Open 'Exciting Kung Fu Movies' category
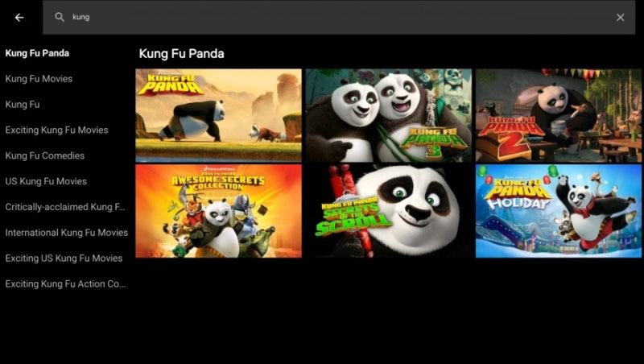Image resolution: width=644 pixels, height=364 pixels. tap(56, 130)
